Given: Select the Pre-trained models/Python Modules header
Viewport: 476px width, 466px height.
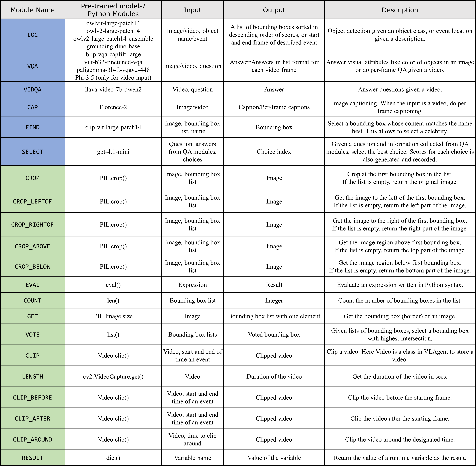Looking at the screenshot, I should (x=113, y=10).
